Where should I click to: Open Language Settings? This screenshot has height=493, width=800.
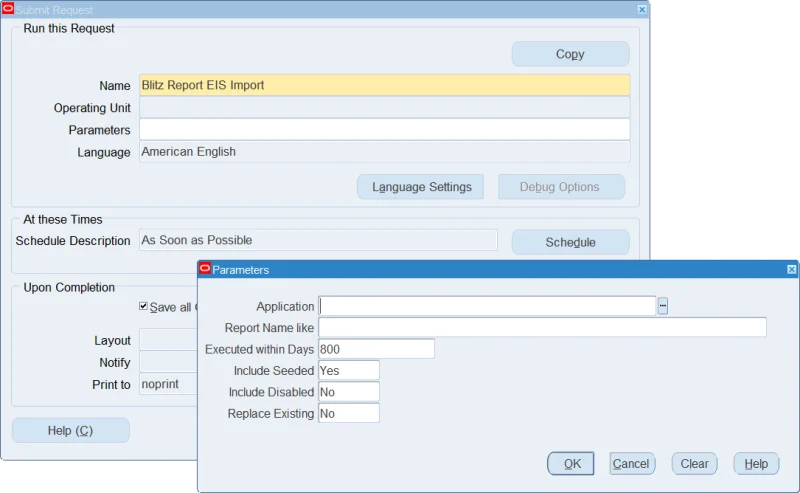(x=420, y=187)
